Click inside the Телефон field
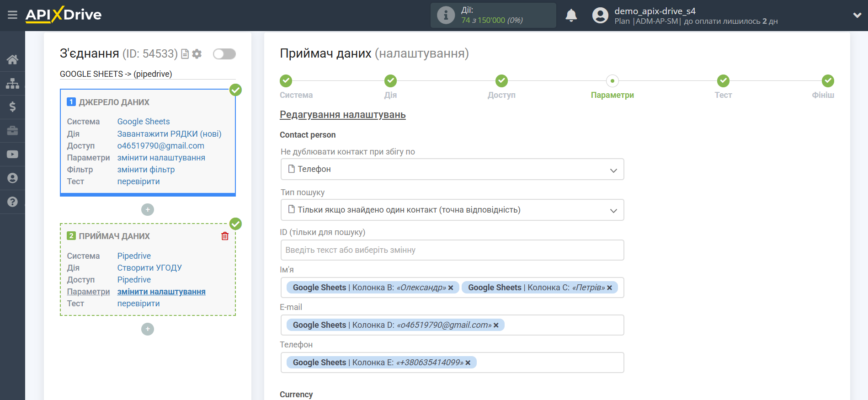868x400 pixels. (452, 363)
